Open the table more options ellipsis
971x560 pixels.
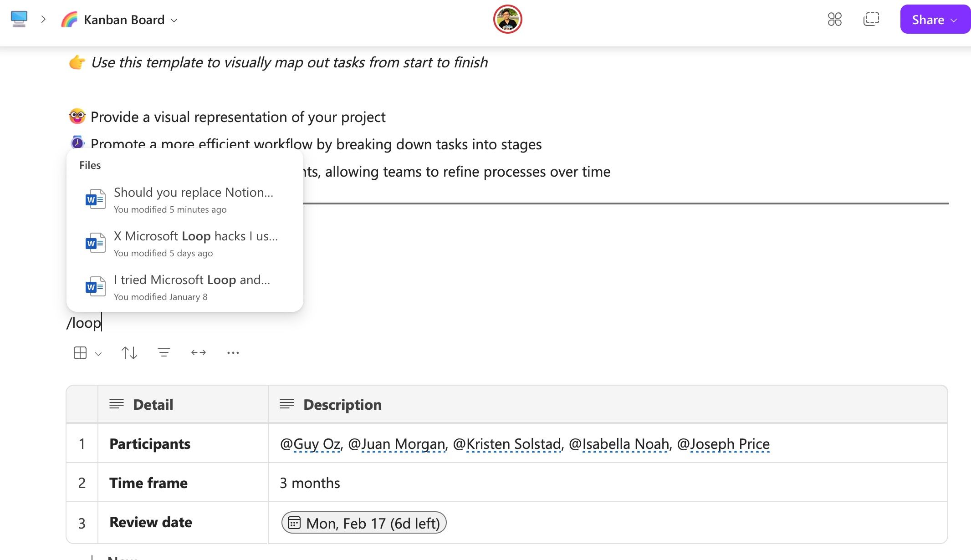(233, 353)
